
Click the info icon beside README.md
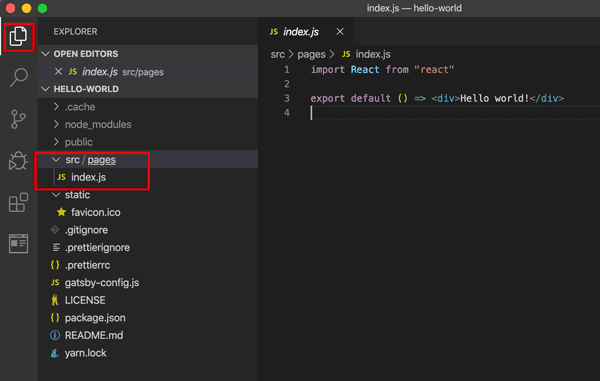pyautogui.click(x=55, y=335)
